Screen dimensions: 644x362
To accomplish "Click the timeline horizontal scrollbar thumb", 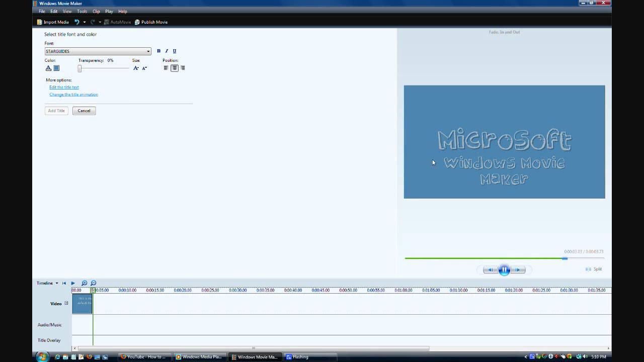I will (x=254, y=348).
